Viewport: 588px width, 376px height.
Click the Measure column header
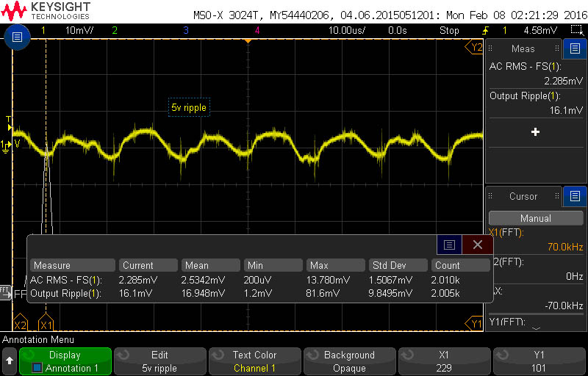pyautogui.click(x=72, y=265)
